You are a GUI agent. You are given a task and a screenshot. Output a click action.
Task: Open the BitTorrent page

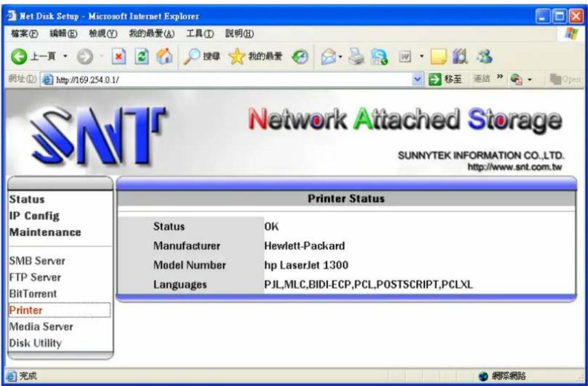33,294
